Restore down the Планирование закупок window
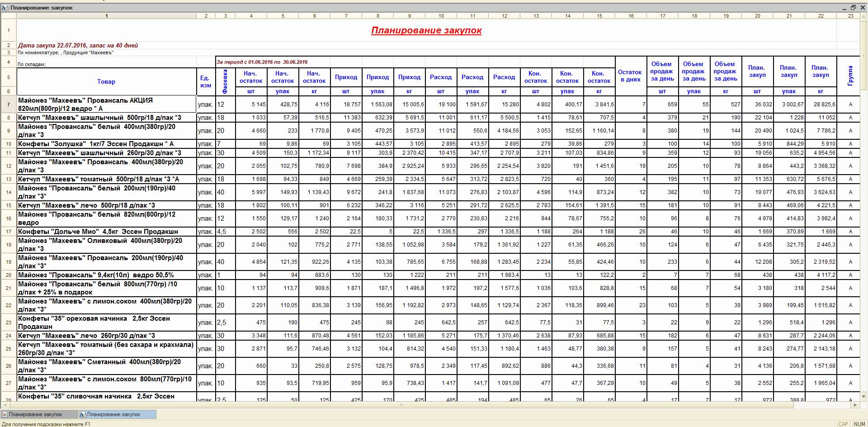This screenshot has width=868, height=427. [x=854, y=8]
